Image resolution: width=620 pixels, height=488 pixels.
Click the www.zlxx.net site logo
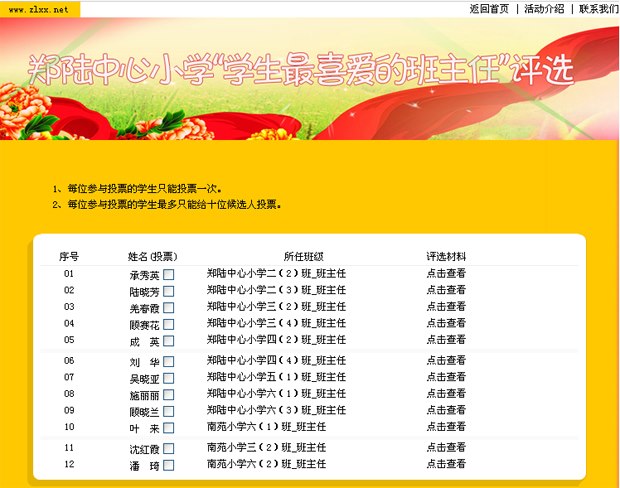pyautogui.click(x=39, y=8)
